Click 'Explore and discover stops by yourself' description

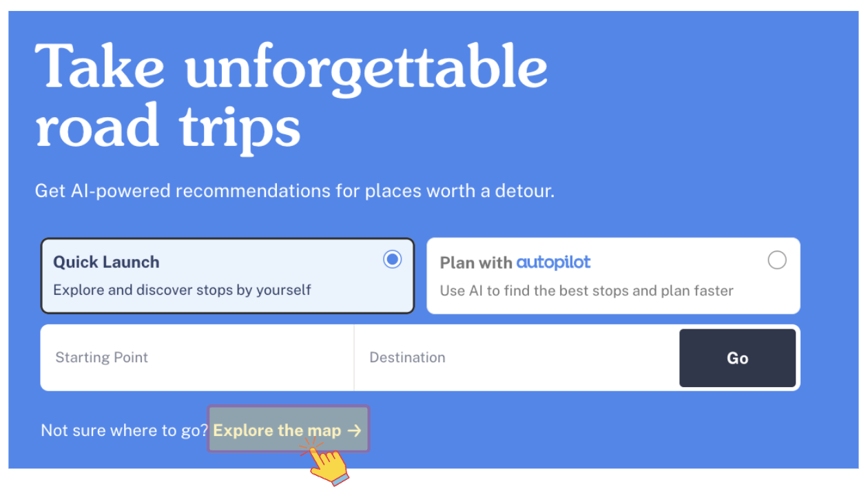point(182,290)
